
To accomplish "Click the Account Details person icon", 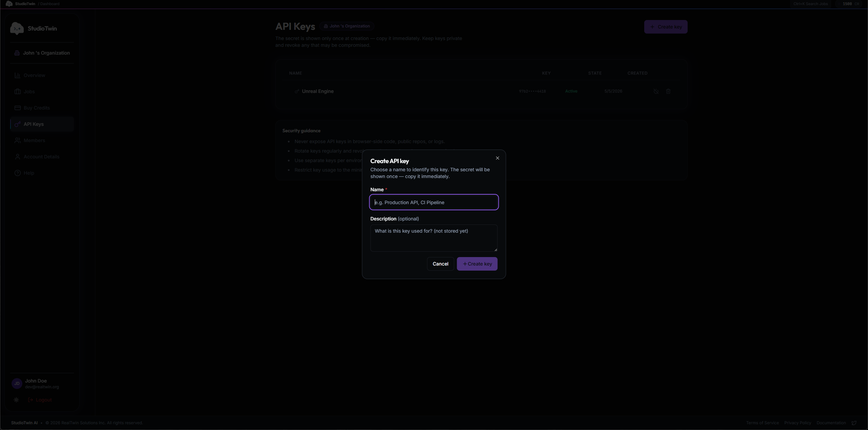I will [17, 157].
